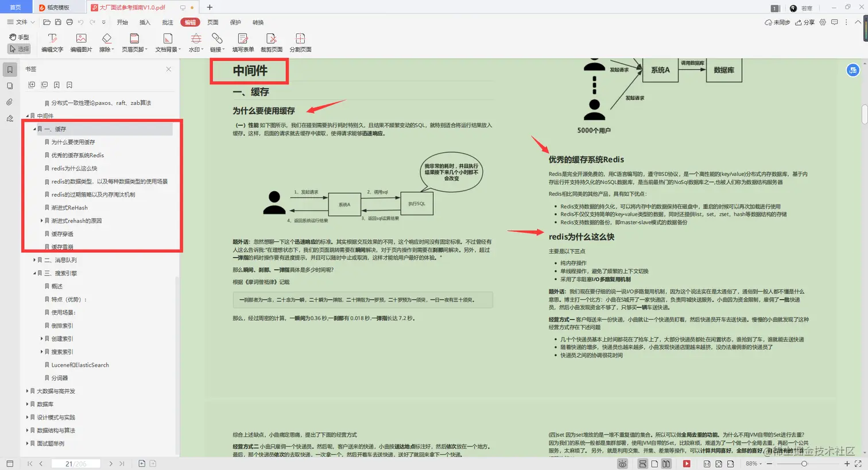868x470 pixels.
Task: Select the 编辑图片 (edit image) tool
Action: (81, 43)
